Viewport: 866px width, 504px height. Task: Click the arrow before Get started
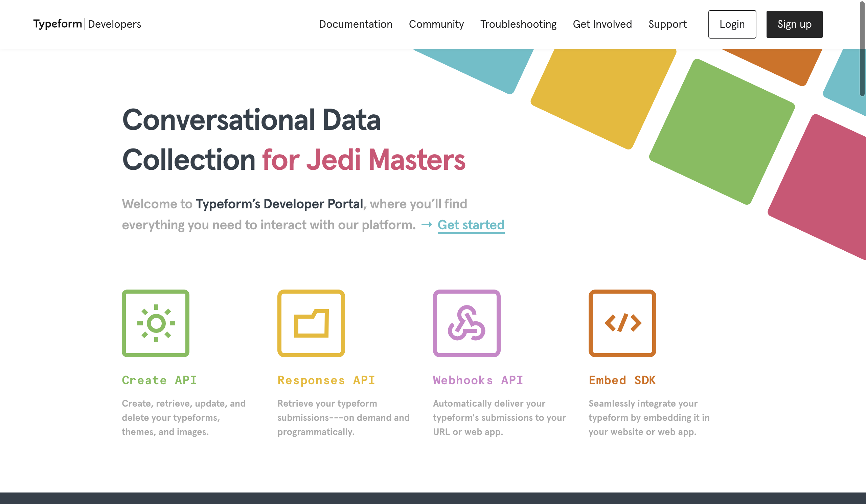click(x=427, y=225)
